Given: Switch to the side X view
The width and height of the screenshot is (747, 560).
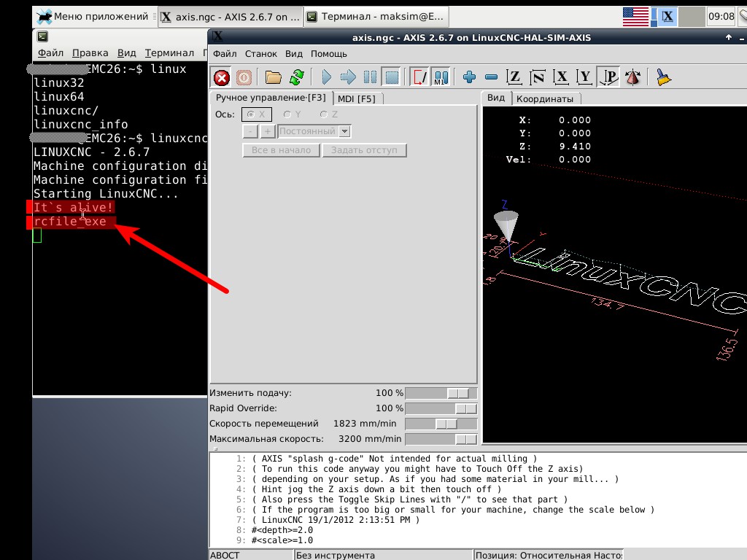Looking at the screenshot, I should (x=561, y=77).
